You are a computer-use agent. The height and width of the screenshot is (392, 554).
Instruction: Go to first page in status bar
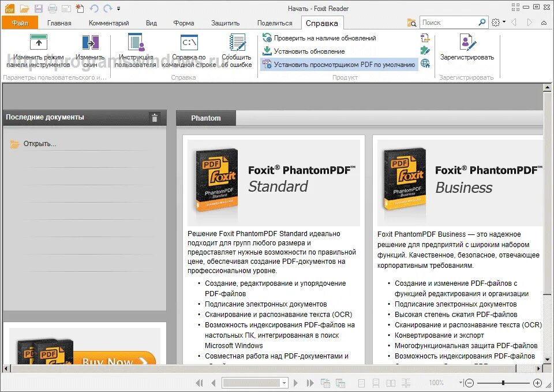199,383
